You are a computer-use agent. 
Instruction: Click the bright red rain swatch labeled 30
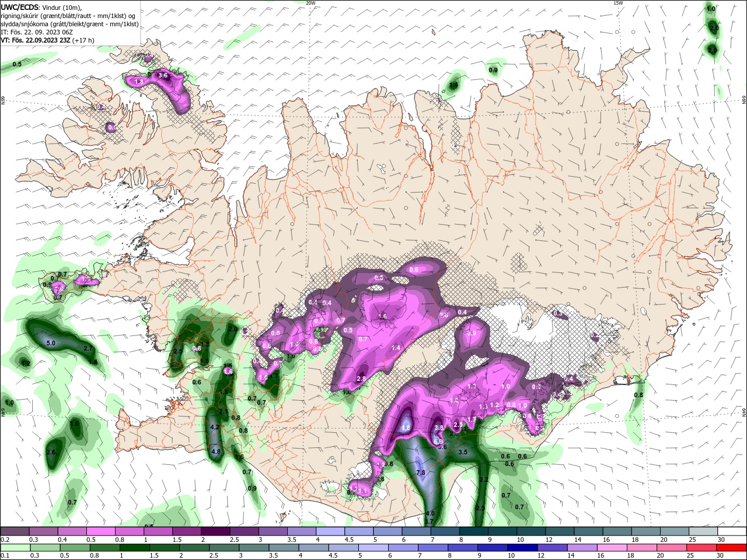coord(732,548)
